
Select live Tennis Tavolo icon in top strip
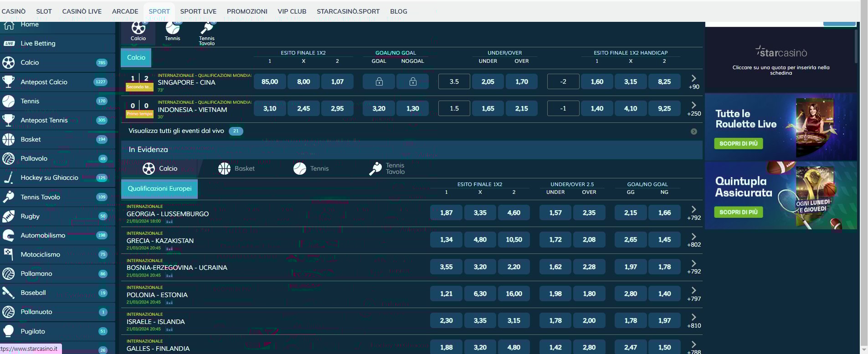[206, 28]
